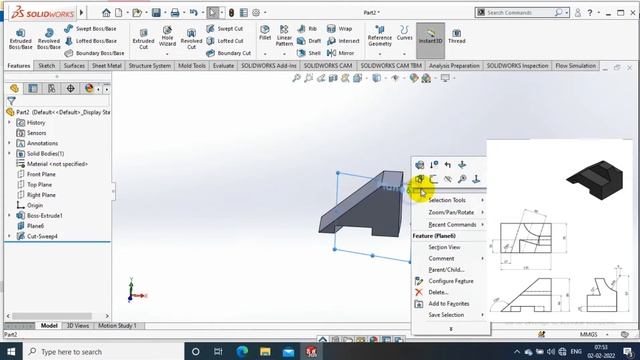
Task: Activate the Revolved Cut tool
Action: click(191, 39)
